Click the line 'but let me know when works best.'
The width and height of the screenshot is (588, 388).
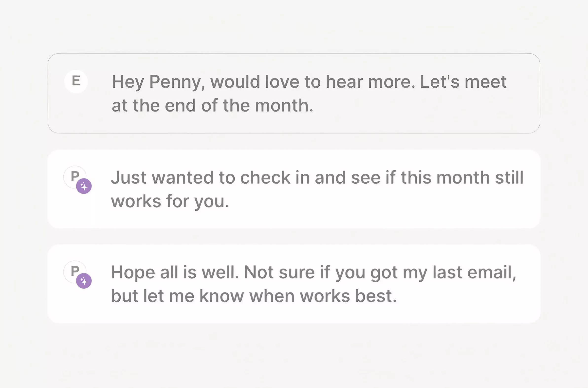[x=254, y=296]
